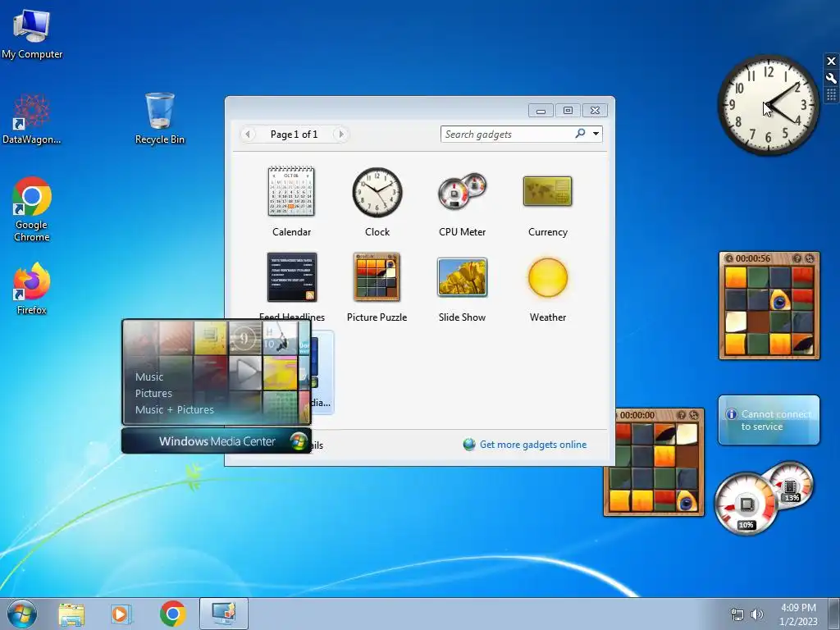Select Music in the Media Center gadget
The image size is (840, 630).
149,377
